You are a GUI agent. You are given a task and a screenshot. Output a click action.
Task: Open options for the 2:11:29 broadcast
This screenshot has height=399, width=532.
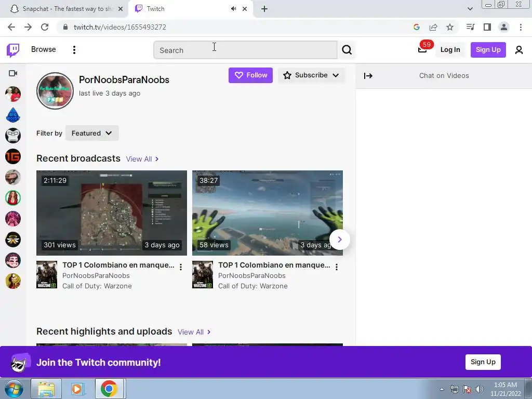(x=181, y=267)
